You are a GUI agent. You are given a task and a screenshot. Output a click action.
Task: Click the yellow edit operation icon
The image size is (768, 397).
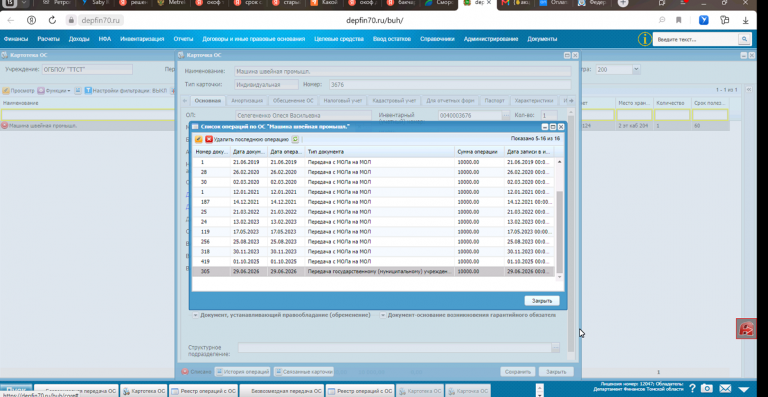(x=198, y=140)
